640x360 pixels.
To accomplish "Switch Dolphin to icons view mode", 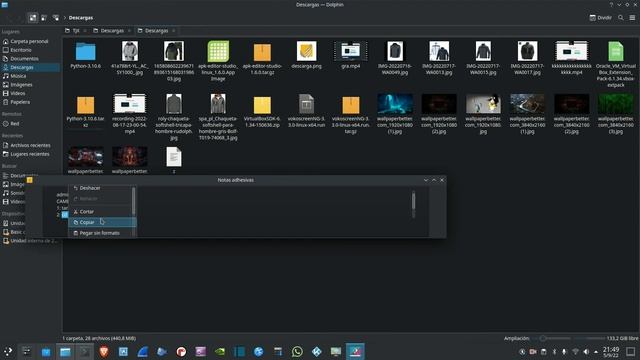I will click(x=33, y=18).
